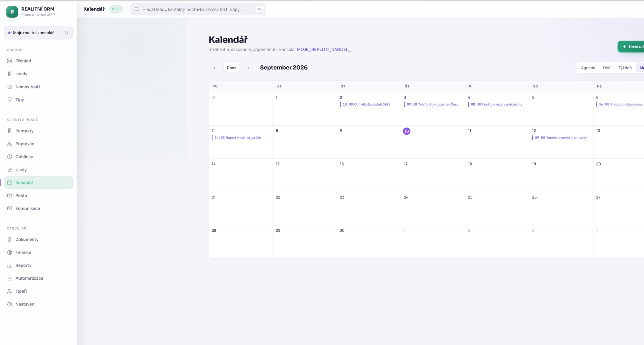Go to next month with right chevron

point(249,68)
